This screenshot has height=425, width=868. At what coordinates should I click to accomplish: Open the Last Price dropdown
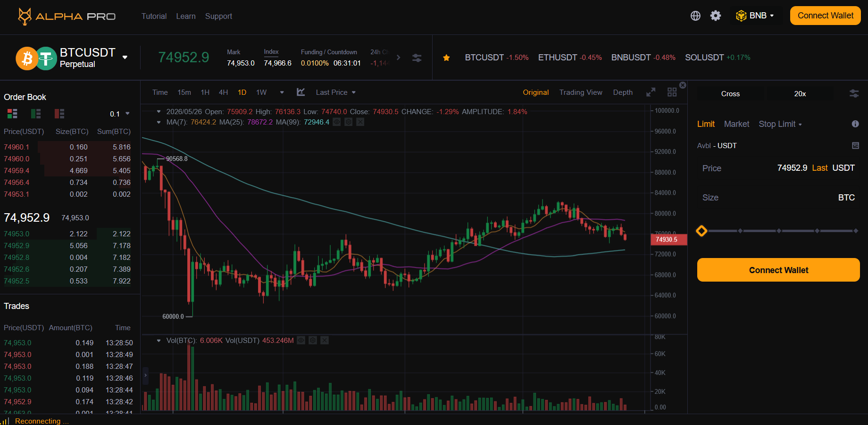(x=336, y=92)
